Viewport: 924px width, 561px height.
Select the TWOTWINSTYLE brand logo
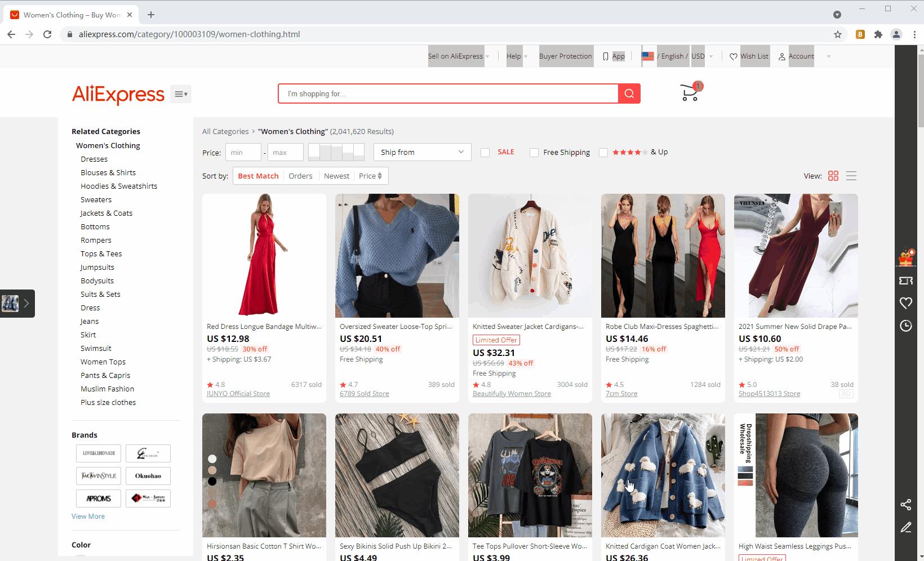99,476
